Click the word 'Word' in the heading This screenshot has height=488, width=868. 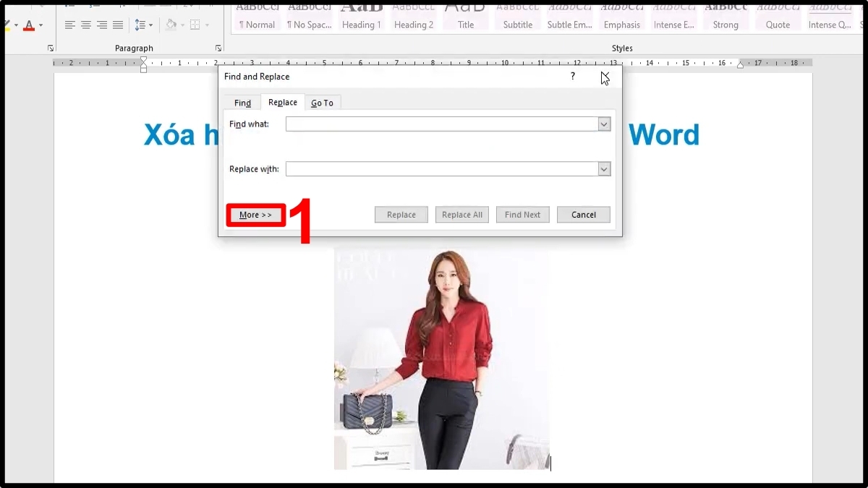[664, 135]
